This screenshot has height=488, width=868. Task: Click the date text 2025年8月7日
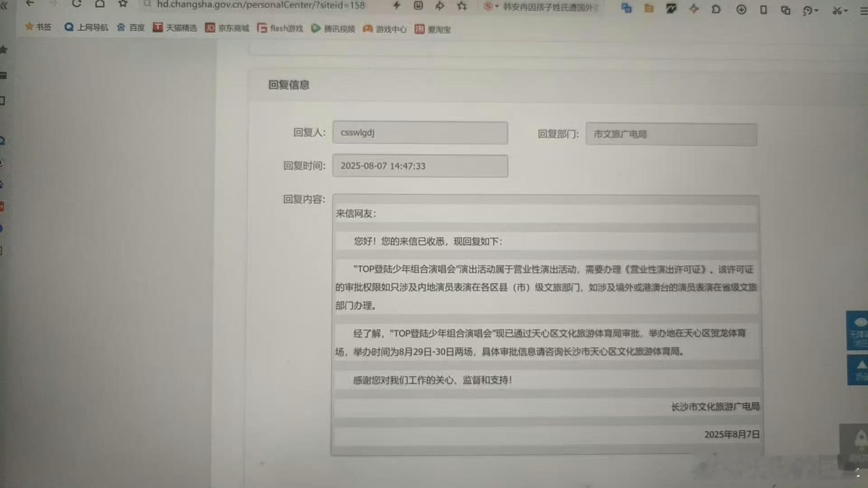tap(732, 434)
